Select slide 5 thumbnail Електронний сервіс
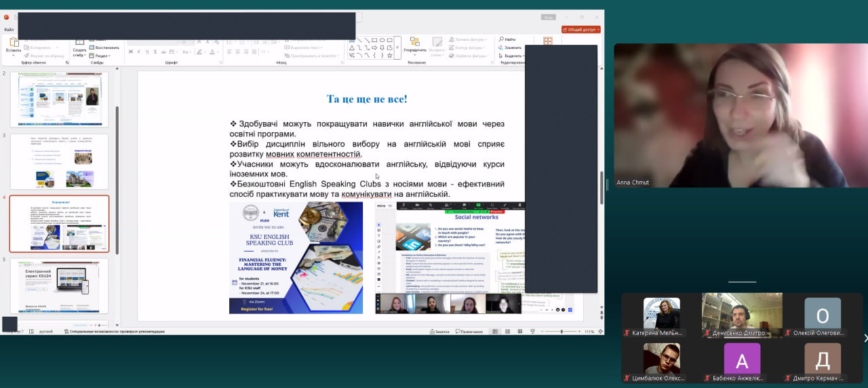Screen dimensions: 868x388 [59, 285]
